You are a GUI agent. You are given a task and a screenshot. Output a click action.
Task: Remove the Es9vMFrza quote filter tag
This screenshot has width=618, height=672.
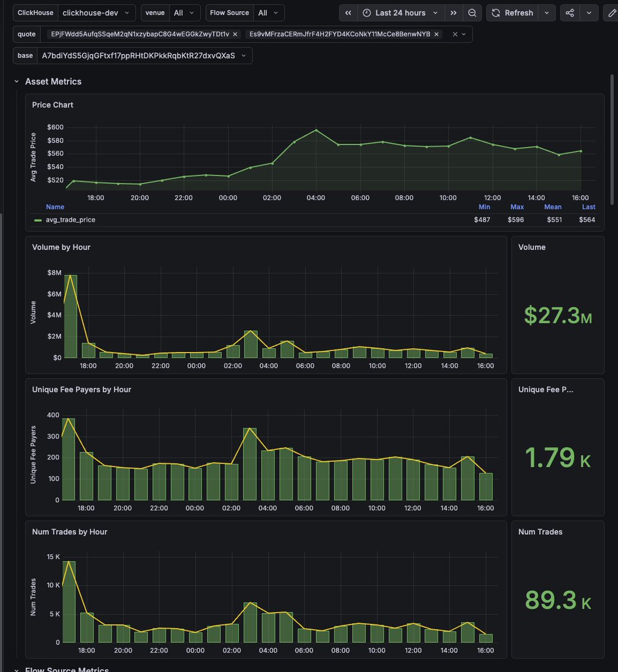pyautogui.click(x=436, y=34)
